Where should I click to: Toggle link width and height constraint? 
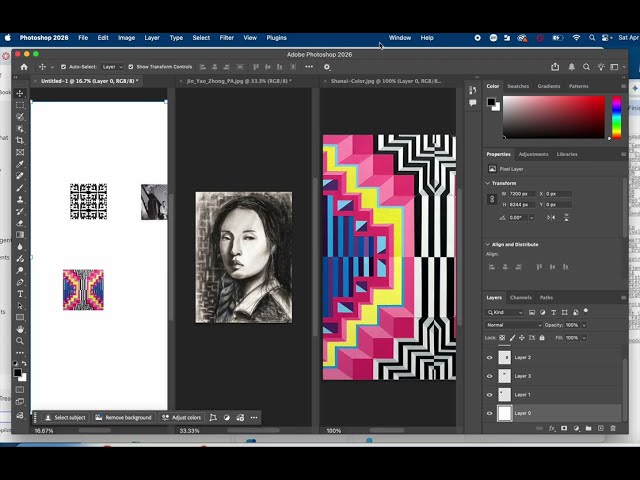[492, 199]
